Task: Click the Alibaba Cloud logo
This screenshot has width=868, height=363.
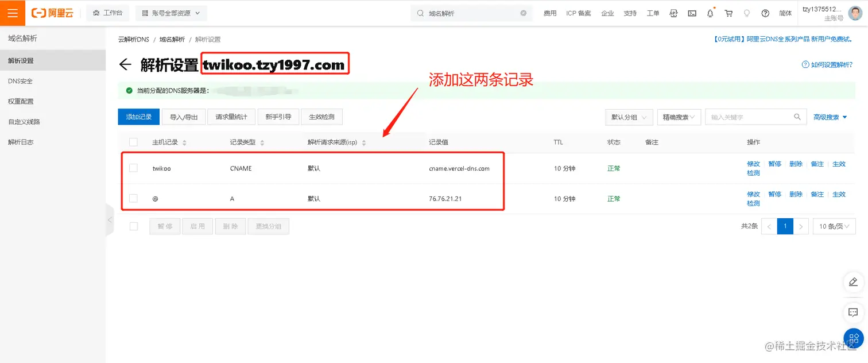Action: point(52,13)
